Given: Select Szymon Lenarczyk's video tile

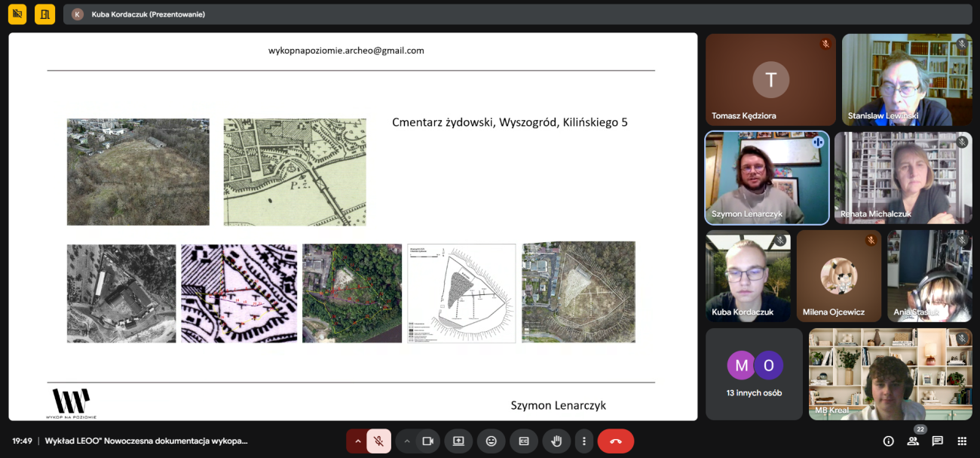Looking at the screenshot, I should (767, 178).
